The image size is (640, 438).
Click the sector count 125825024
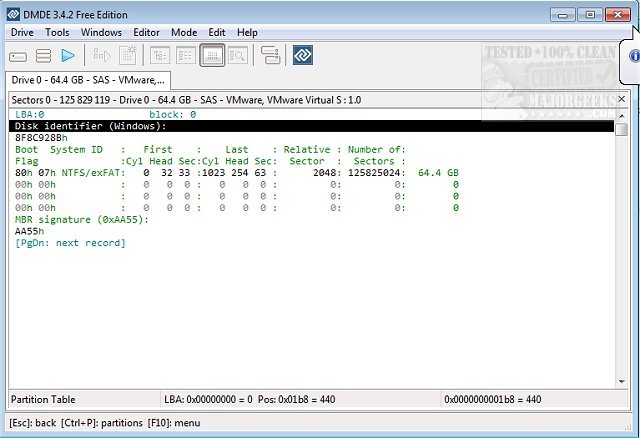pyautogui.click(x=374, y=173)
